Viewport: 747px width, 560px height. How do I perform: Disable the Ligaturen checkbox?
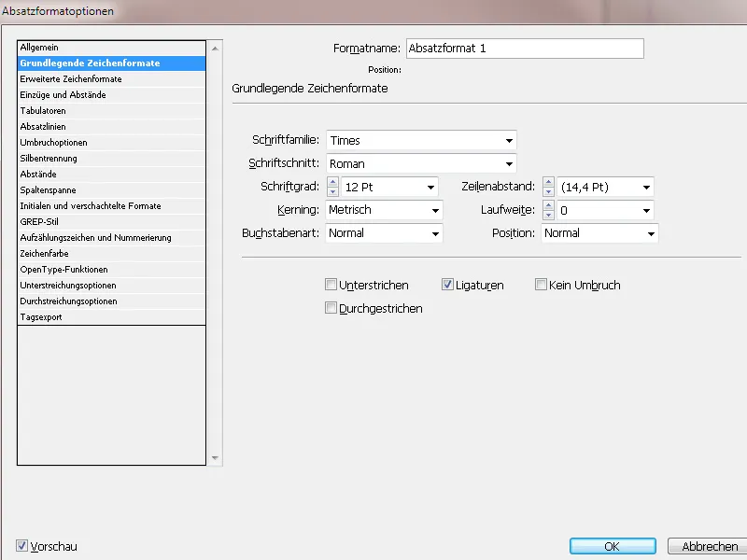[447, 285]
